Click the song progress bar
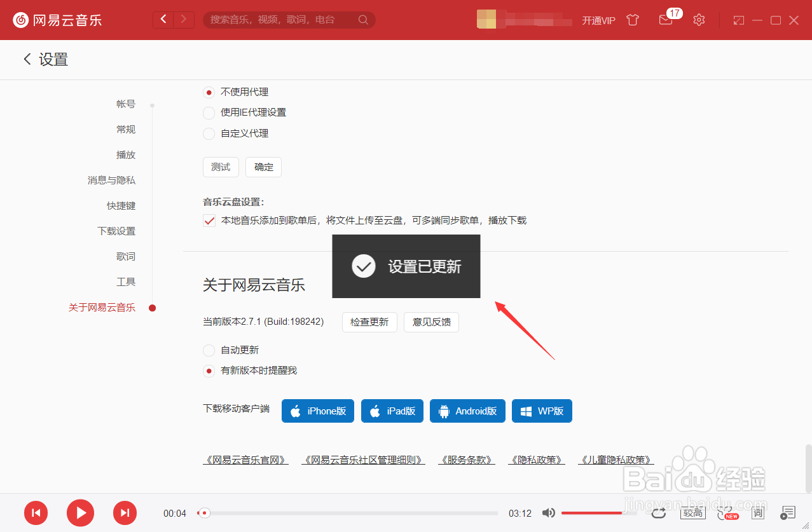 click(x=348, y=513)
